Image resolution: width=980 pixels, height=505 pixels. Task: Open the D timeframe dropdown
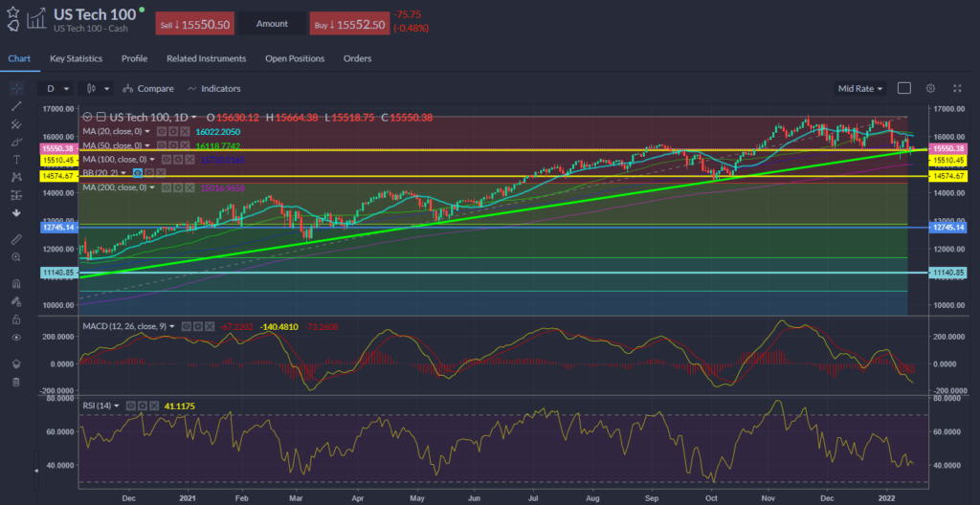56,88
